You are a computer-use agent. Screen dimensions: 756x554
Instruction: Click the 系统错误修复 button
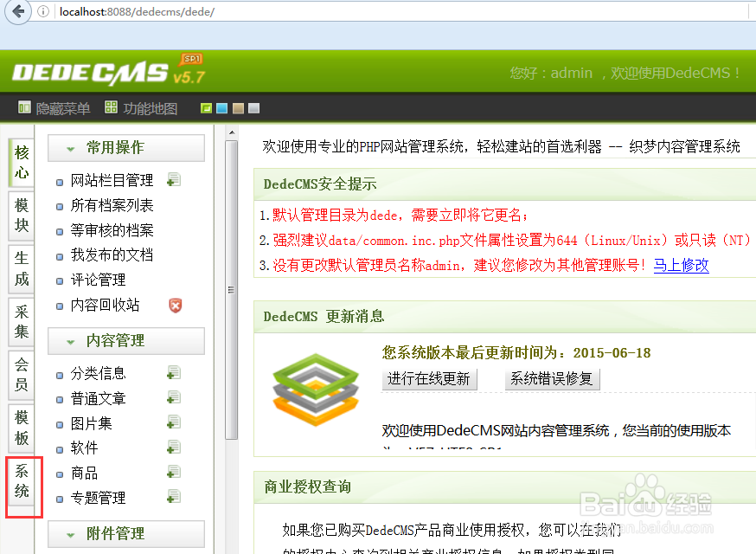coord(552,379)
